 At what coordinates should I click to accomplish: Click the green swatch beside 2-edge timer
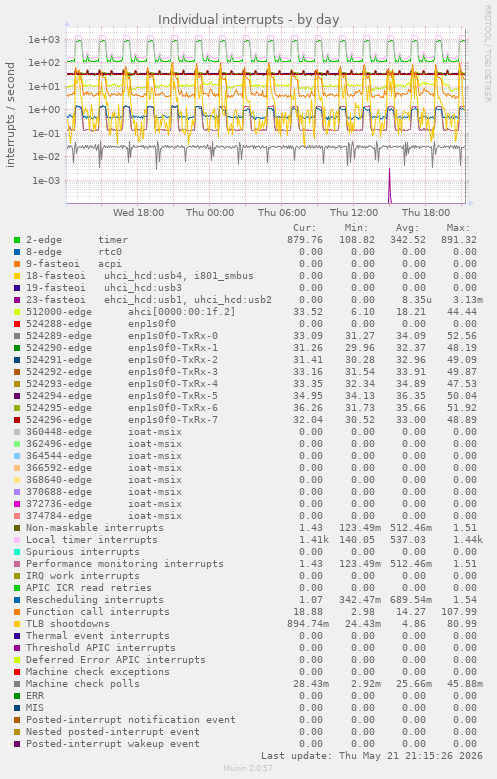(17, 240)
